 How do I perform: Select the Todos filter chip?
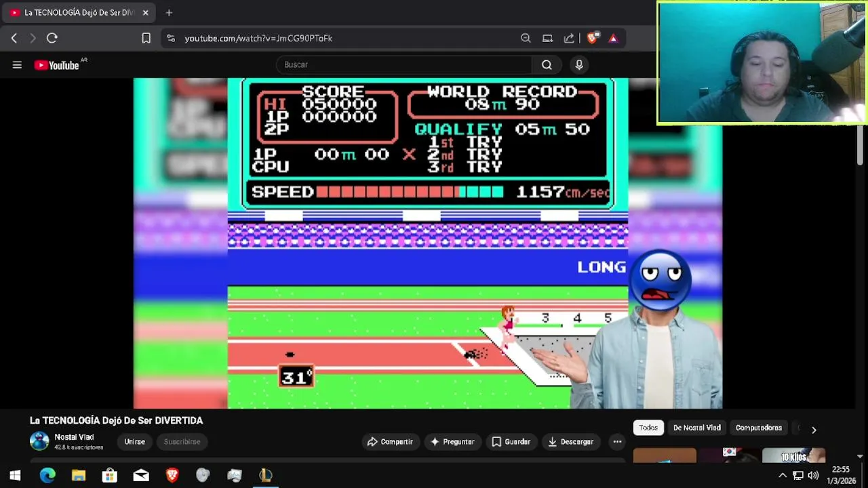[x=648, y=428]
